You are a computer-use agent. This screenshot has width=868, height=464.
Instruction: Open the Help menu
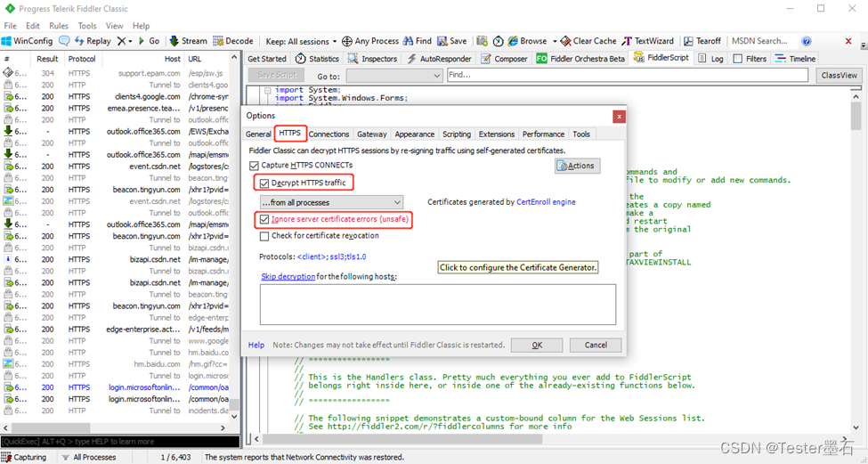point(141,26)
